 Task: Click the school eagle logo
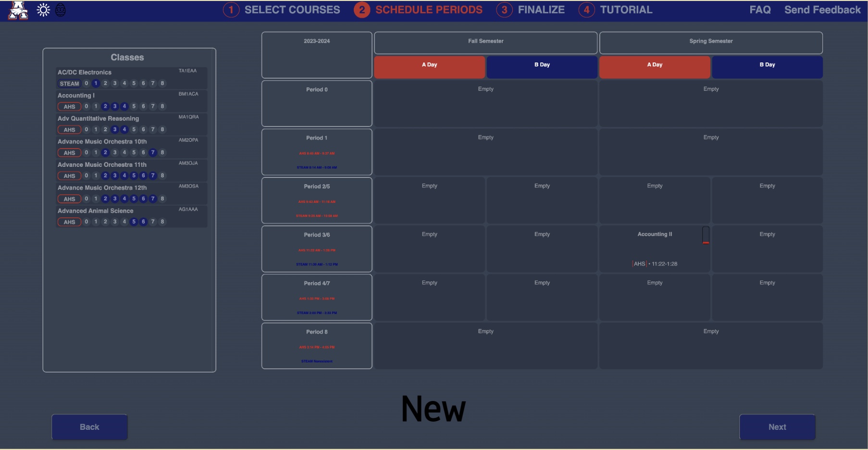point(18,10)
